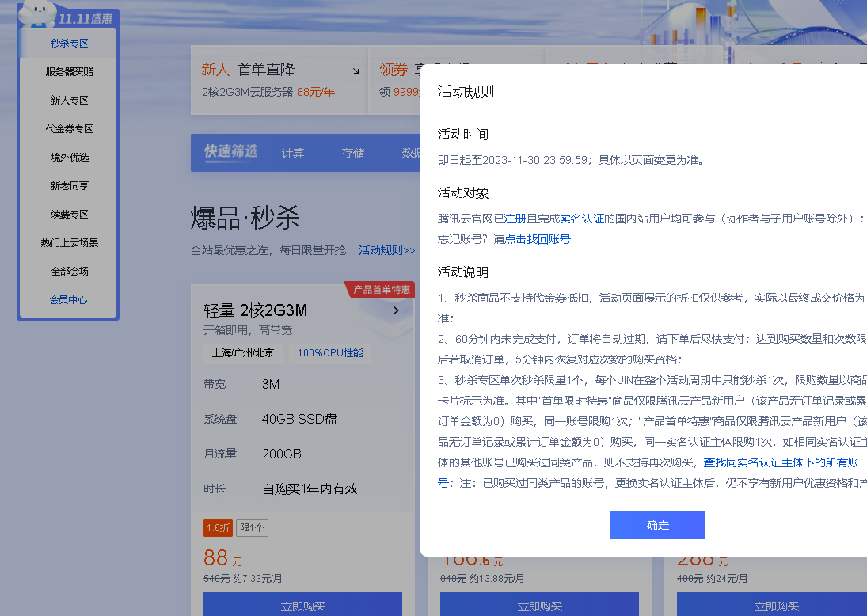867x616 pixels.
Task: Switch to the 计算 filter tab
Action: pos(292,153)
